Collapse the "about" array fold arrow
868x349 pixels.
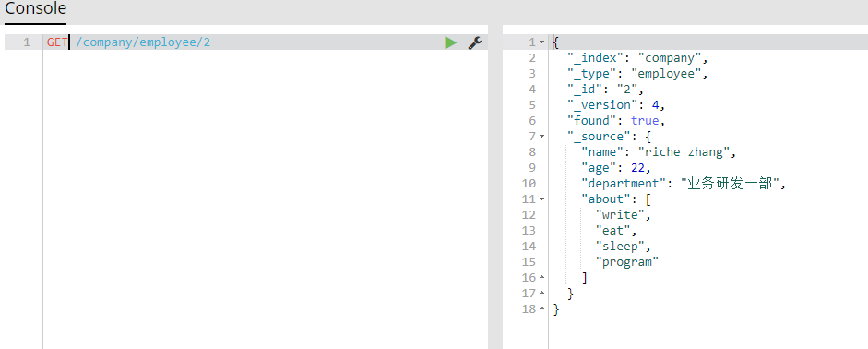[541, 199]
